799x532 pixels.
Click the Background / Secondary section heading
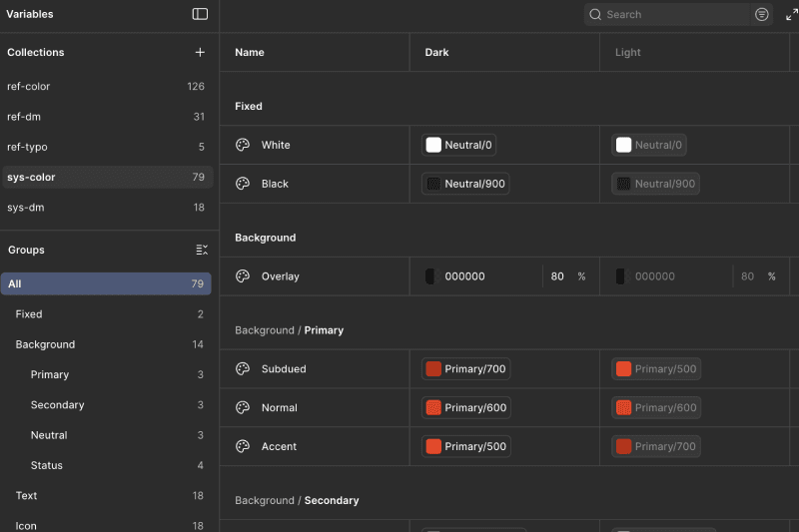(x=297, y=500)
